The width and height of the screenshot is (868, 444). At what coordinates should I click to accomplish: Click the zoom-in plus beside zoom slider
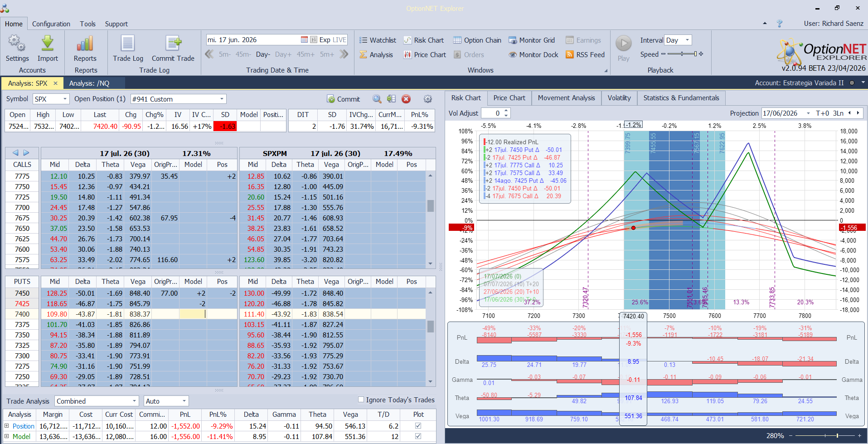coord(859,436)
